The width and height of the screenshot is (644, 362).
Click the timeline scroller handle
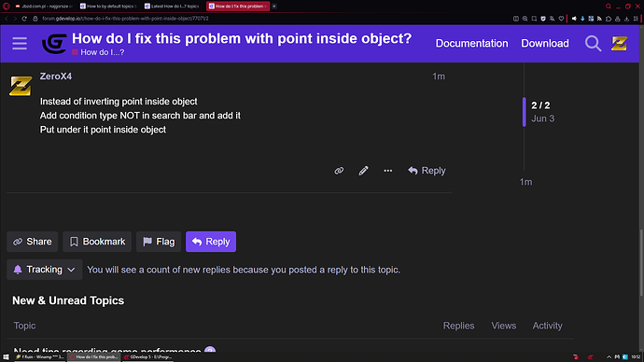[525, 112]
